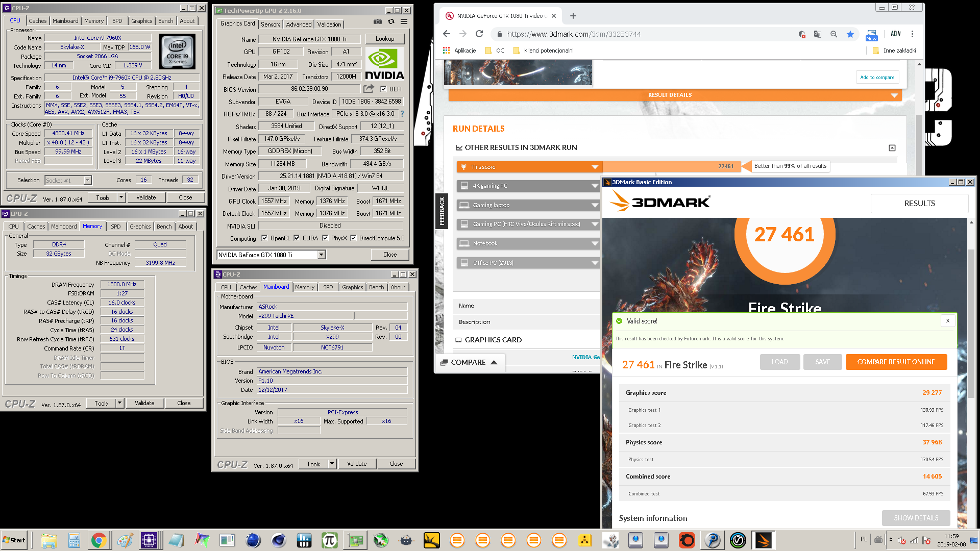
Task: Click Windows Explorer taskbar icon
Action: (x=48, y=540)
